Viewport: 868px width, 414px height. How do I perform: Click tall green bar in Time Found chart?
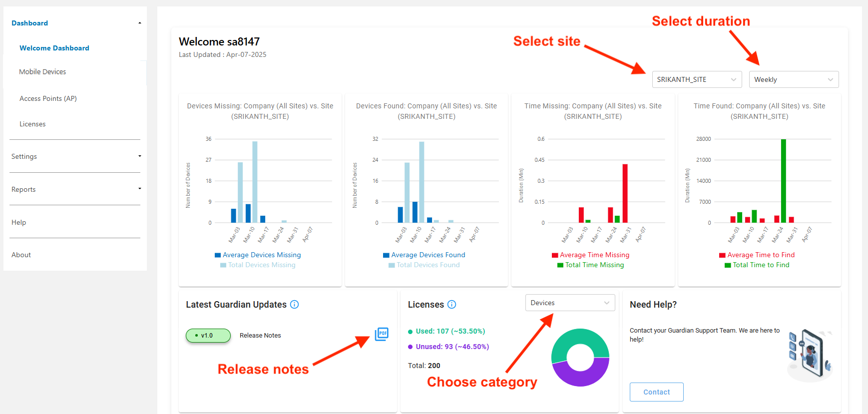pos(783,180)
